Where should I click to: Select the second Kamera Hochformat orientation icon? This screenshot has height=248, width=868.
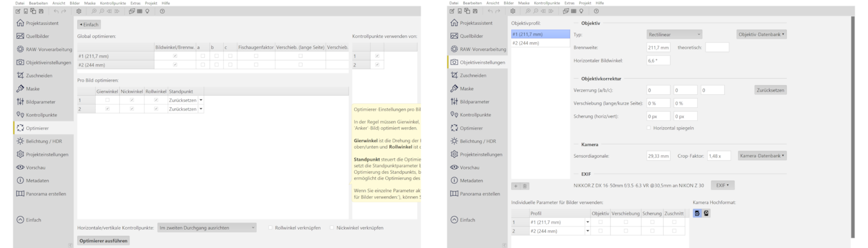tap(706, 213)
